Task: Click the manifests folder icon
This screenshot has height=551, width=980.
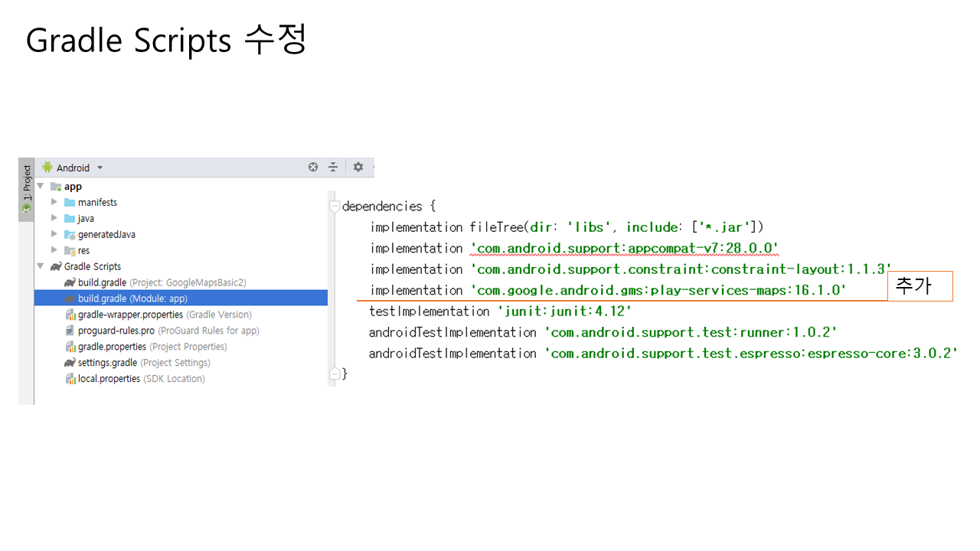Action: [70, 203]
